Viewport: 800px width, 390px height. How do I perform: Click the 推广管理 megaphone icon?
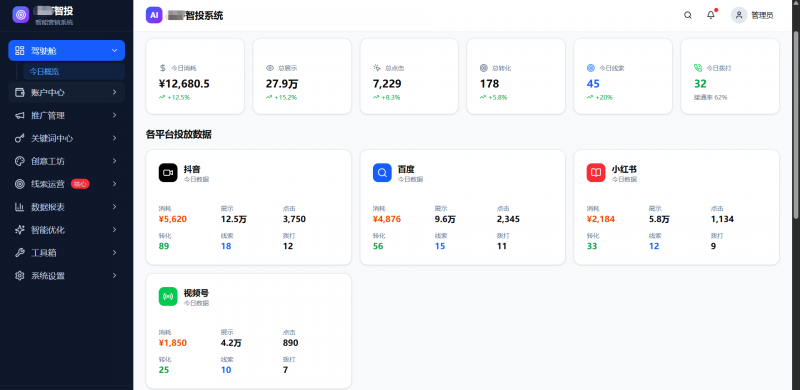20,115
